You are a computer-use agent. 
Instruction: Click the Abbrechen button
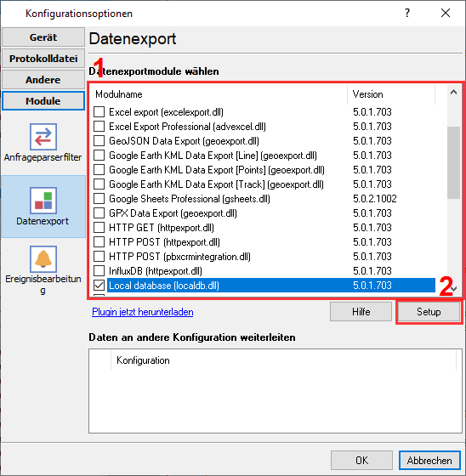(429, 461)
